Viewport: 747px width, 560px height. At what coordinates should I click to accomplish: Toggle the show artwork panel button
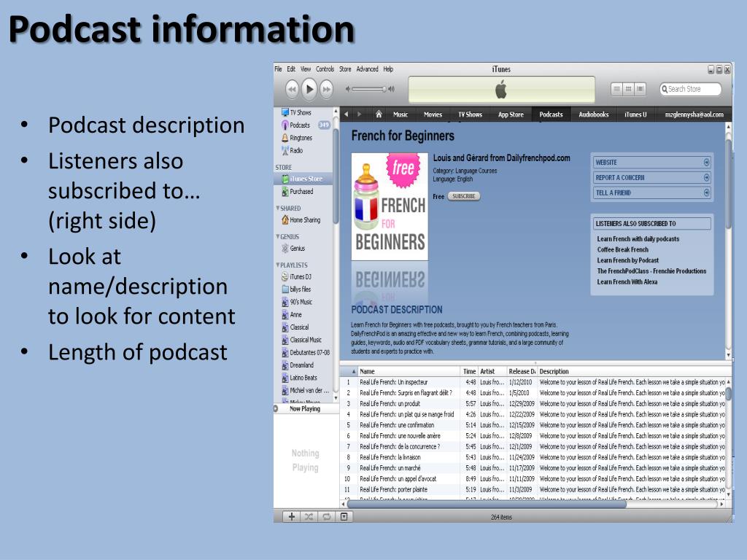pyautogui.click(x=344, y=517)
